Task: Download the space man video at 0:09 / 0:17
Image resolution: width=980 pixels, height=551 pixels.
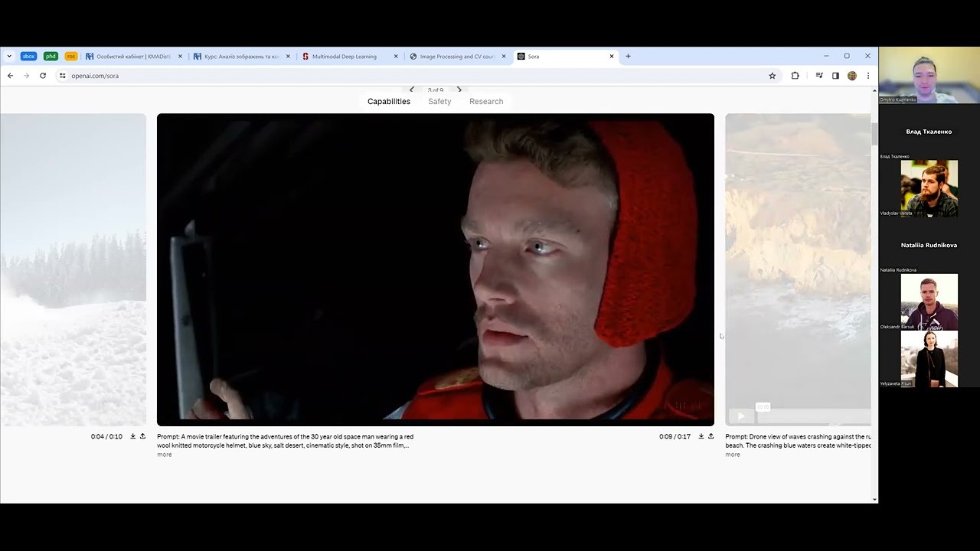Action: tap(701, 436)
